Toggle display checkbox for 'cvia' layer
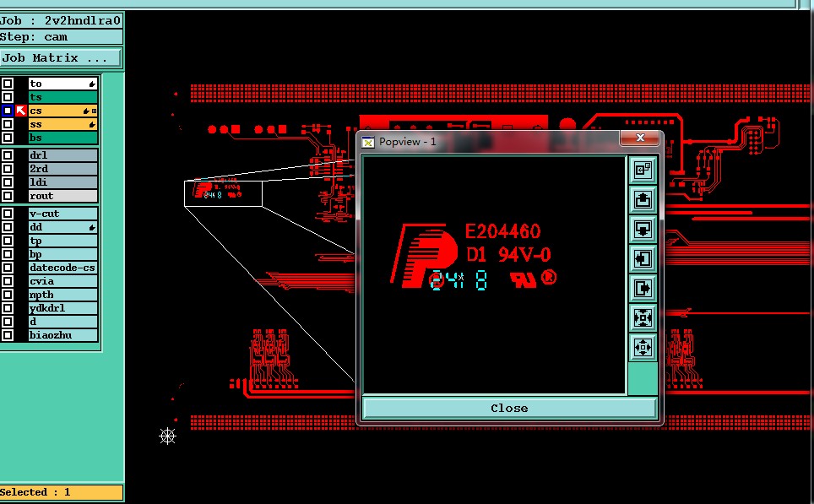Viewport: 814px width, 504px height. point(8,281)
